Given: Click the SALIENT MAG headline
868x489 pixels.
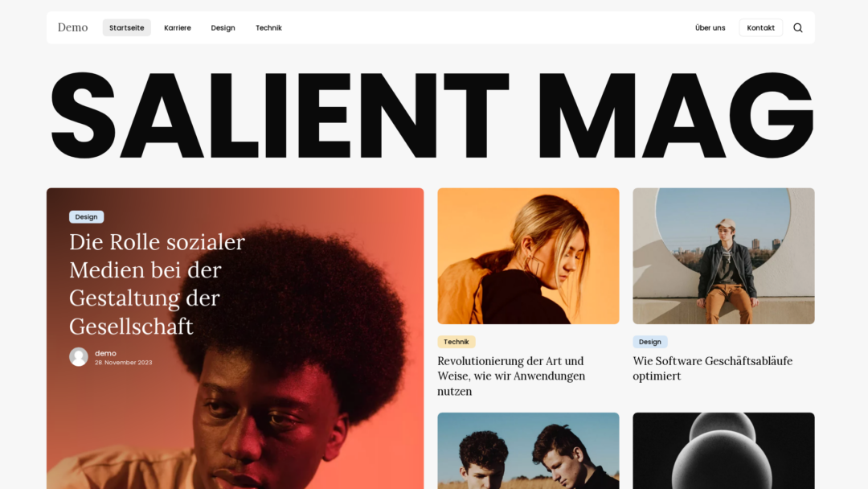Looking at the screenshot, I should (x=432, y=115).
